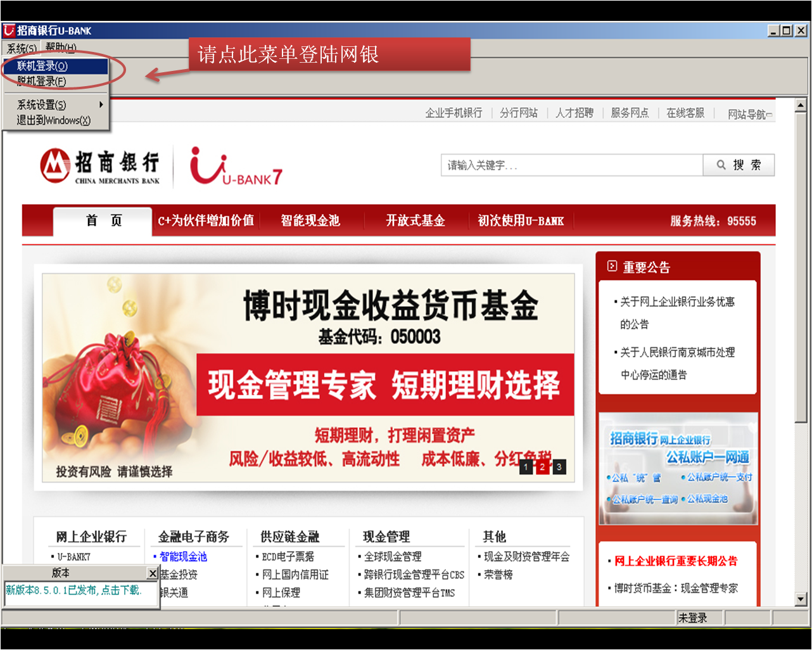This screenshot has width=812, height=650.
Task: Open 智能现金池 navigation tab
Action: [x=310, y=220]
